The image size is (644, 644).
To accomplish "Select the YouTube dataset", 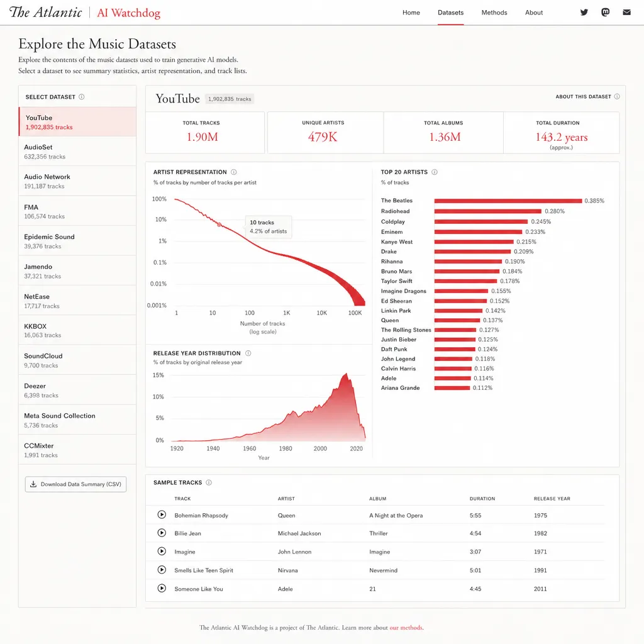I will tap(77, 121).
